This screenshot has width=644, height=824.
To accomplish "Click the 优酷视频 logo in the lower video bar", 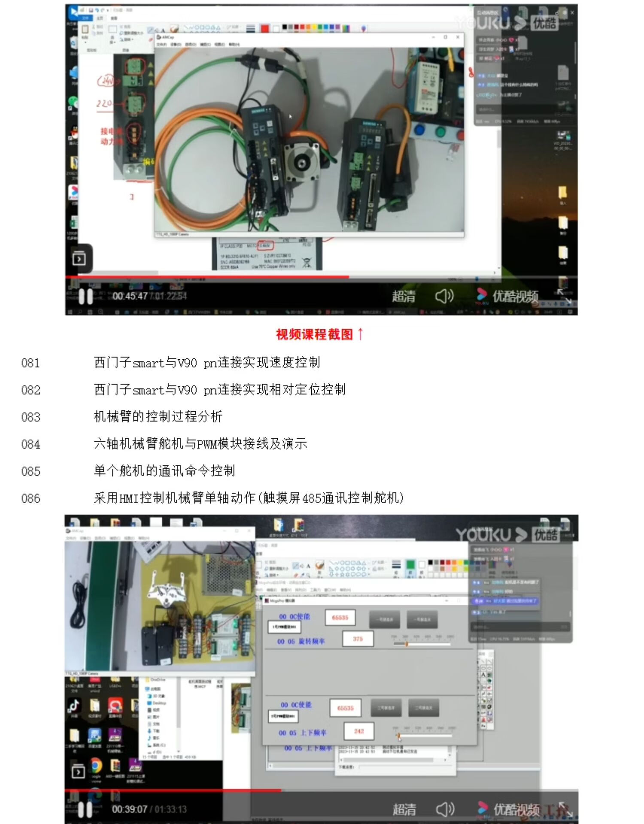I will click(x=508, y=809).
